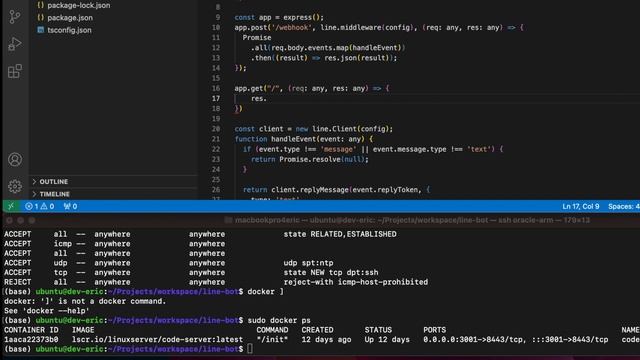Open the Accounts menu icon
The width and height of the screenshot is (640, 360).
[15, 159]
